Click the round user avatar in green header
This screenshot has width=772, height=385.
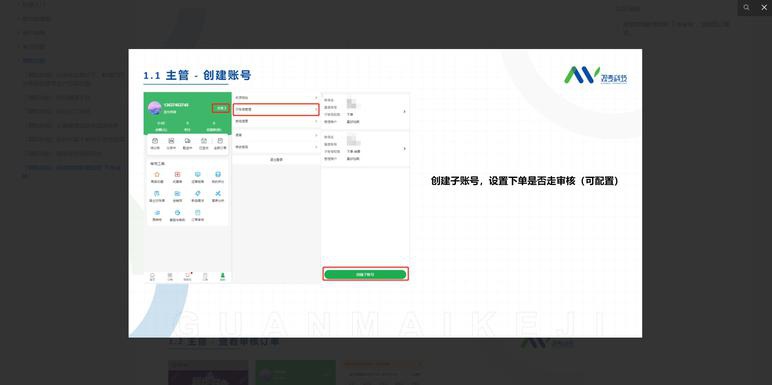(155, 108)
